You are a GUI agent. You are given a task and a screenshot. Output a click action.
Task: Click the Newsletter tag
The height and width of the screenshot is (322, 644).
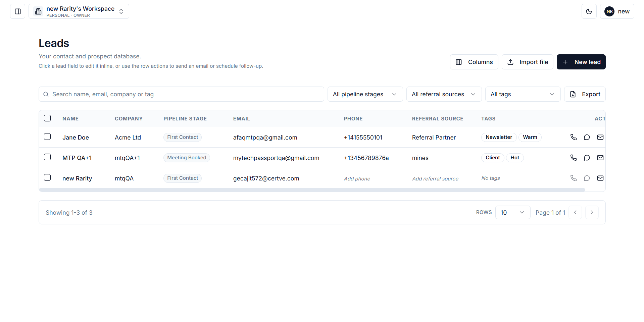pos(499,137)
